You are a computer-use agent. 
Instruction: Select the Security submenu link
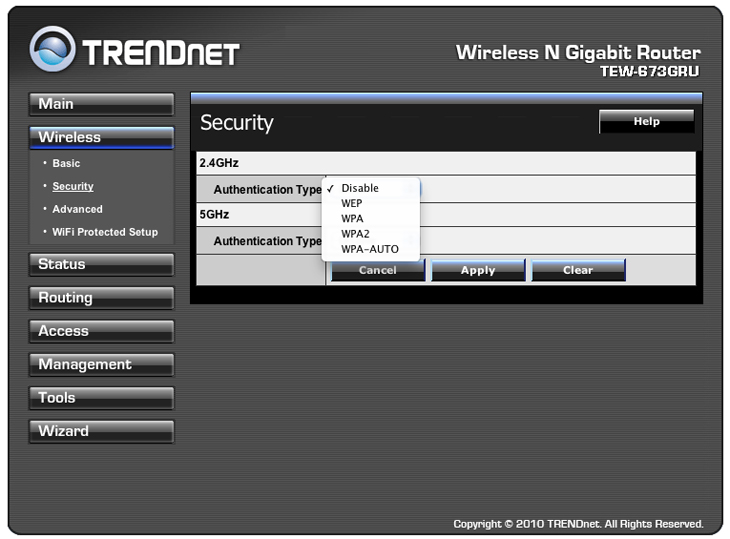tap(73, 186)
